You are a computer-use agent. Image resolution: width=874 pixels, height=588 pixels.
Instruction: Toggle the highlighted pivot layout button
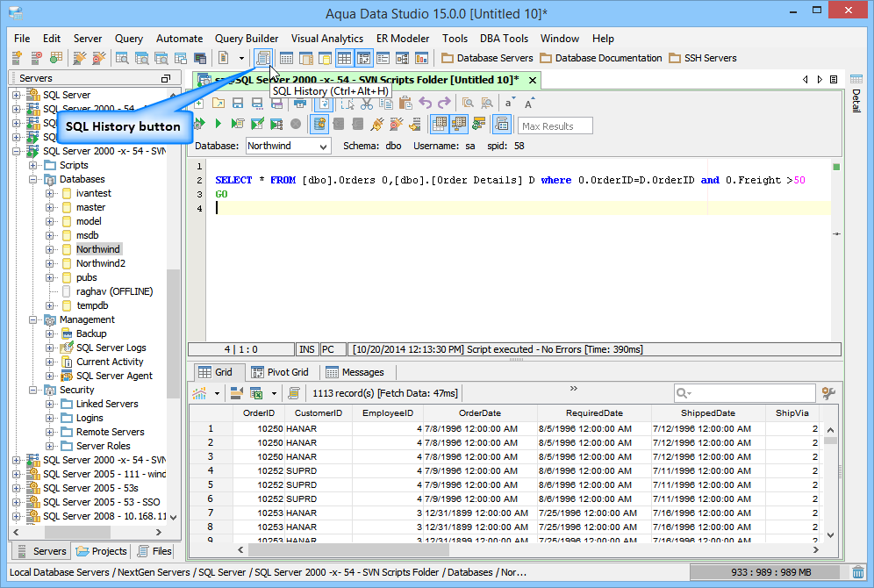(364, 57)
